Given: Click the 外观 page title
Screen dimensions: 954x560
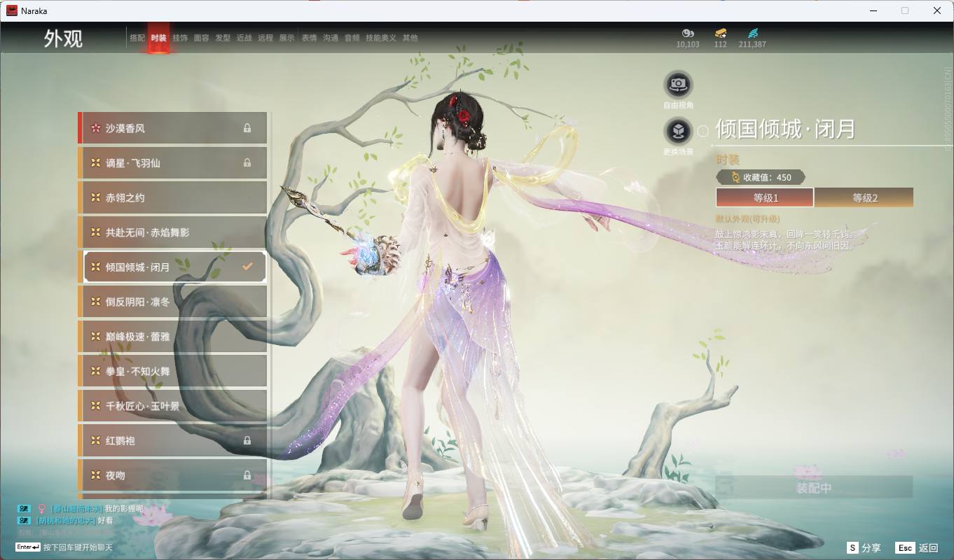Looking at the screenshot, I should 63,38.
